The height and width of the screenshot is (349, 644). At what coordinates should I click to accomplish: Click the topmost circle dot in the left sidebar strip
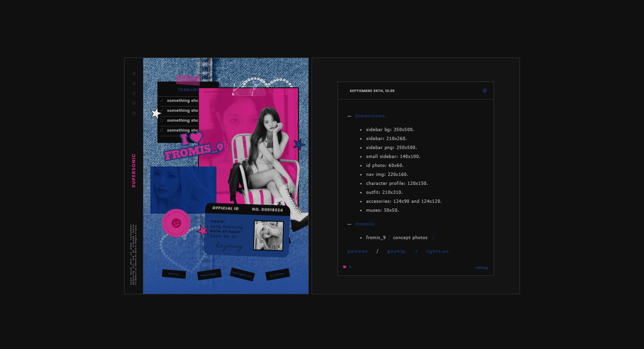tap(134, 74)
